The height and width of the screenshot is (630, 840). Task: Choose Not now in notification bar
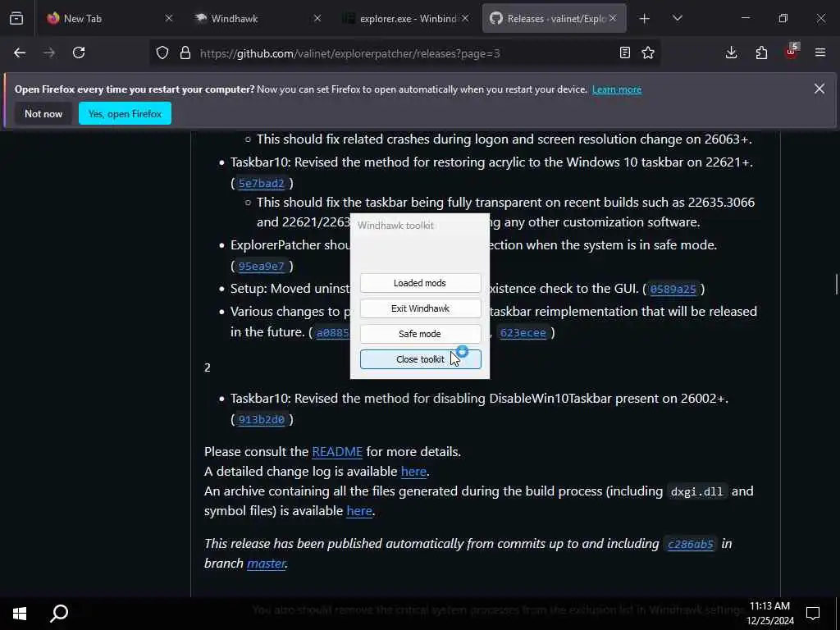[x=43, y=113]
